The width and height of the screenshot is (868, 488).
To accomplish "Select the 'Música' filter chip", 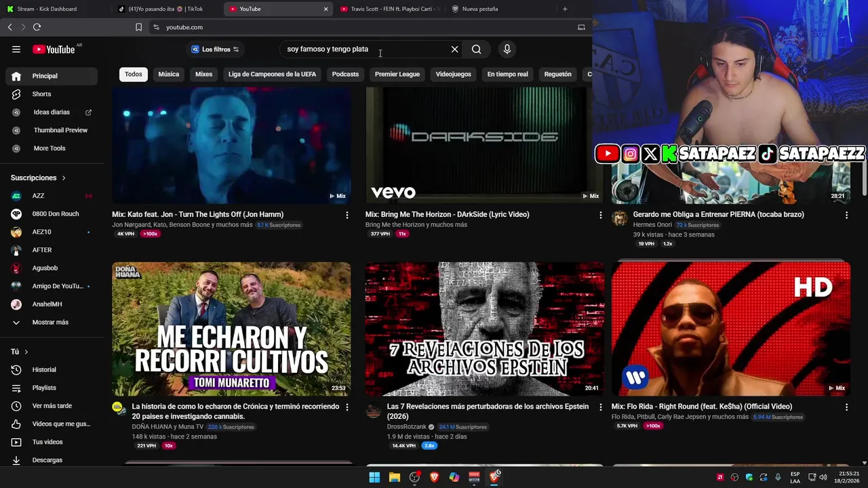I will click(169, 74).
